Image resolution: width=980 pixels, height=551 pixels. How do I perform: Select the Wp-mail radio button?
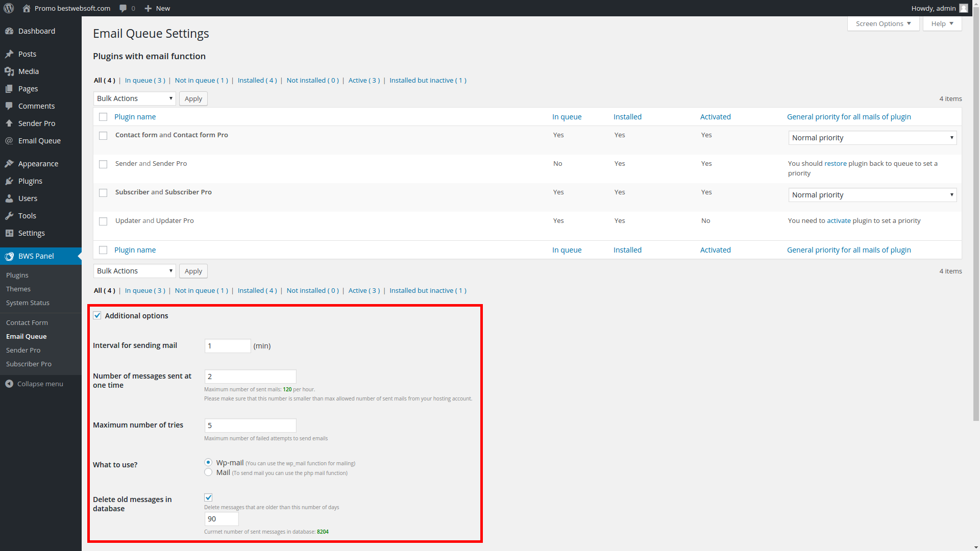208,462
